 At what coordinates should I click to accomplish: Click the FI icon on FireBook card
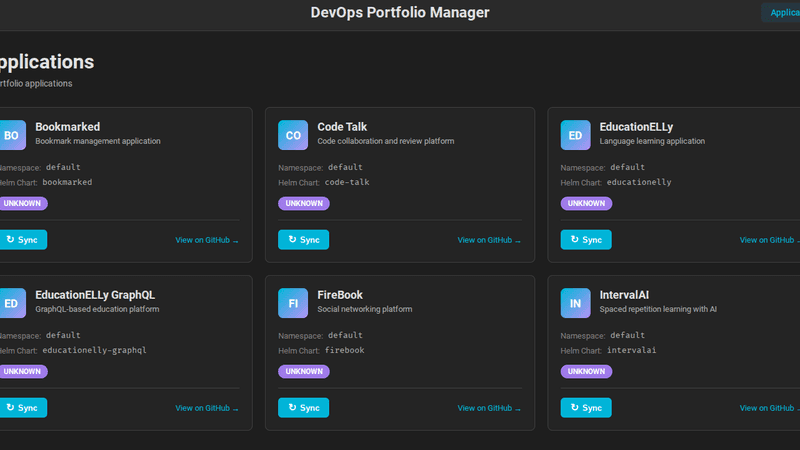point(293,303)
